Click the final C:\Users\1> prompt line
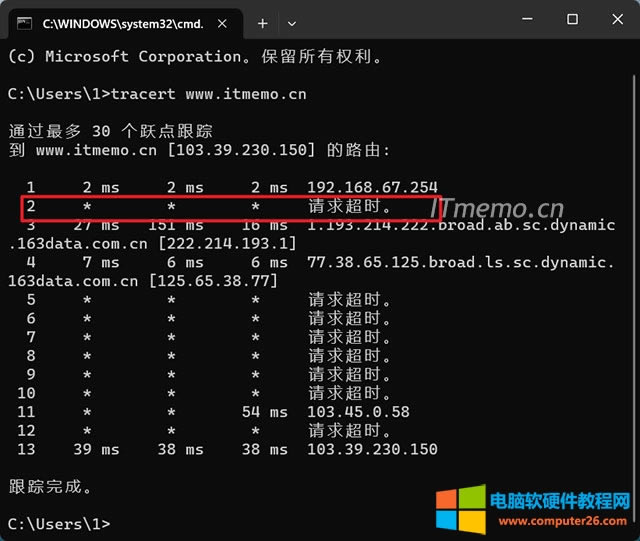Viewport: 640px width, 541px height. [x=58, y=523]
